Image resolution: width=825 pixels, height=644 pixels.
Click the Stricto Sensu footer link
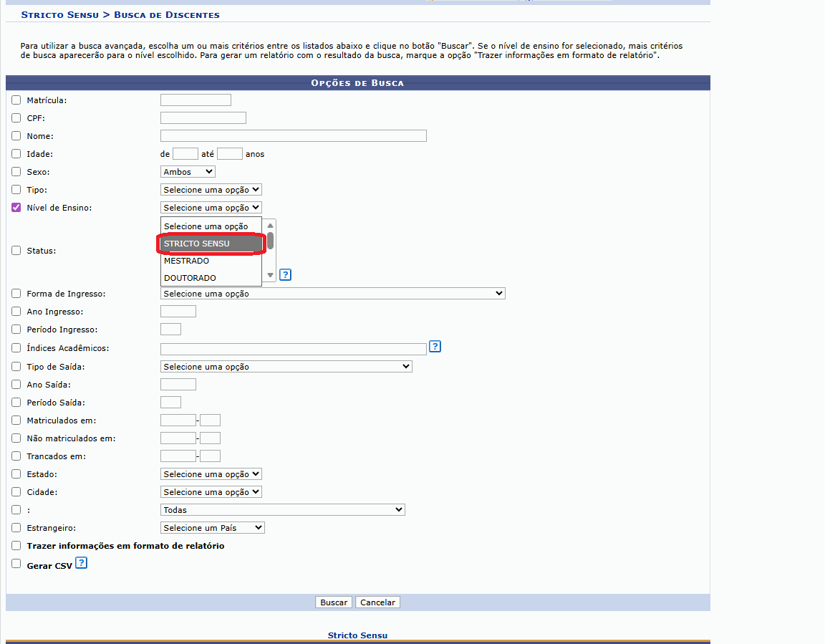pyautogui.click(x=357, y=635)
